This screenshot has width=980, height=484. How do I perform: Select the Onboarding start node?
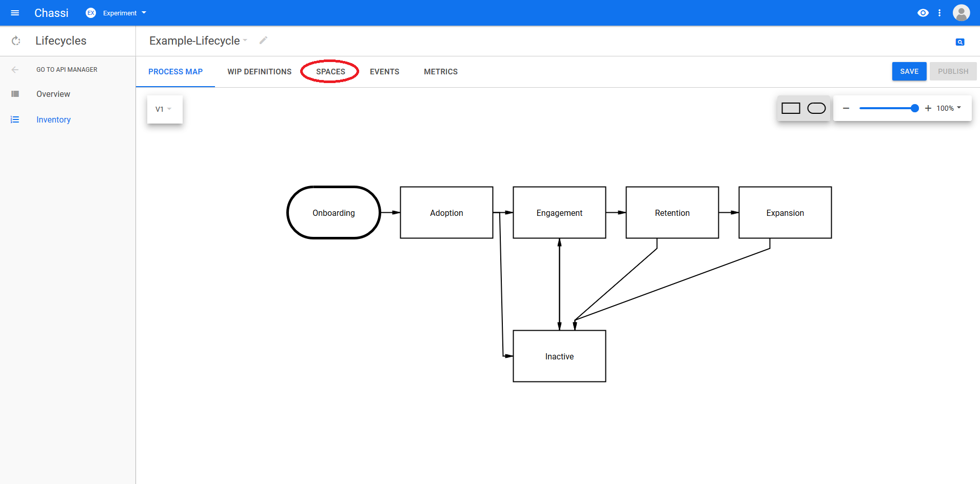pyautogui.click(x=334, y=212)
